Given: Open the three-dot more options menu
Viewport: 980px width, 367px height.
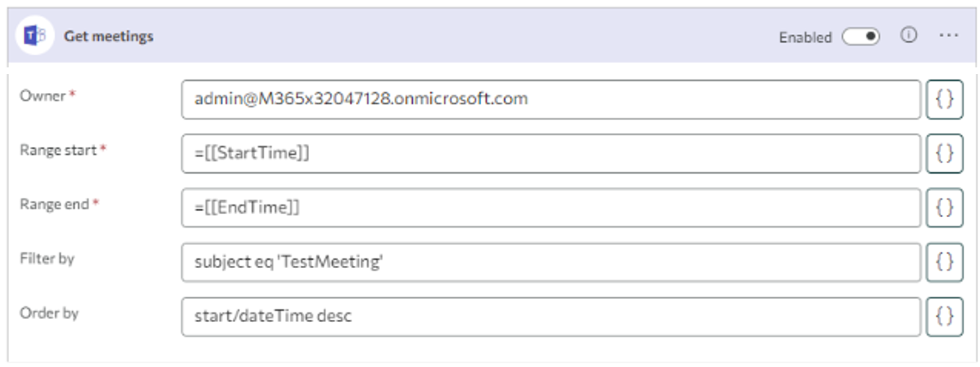Looking at the screenshot, I should [948, 36].
